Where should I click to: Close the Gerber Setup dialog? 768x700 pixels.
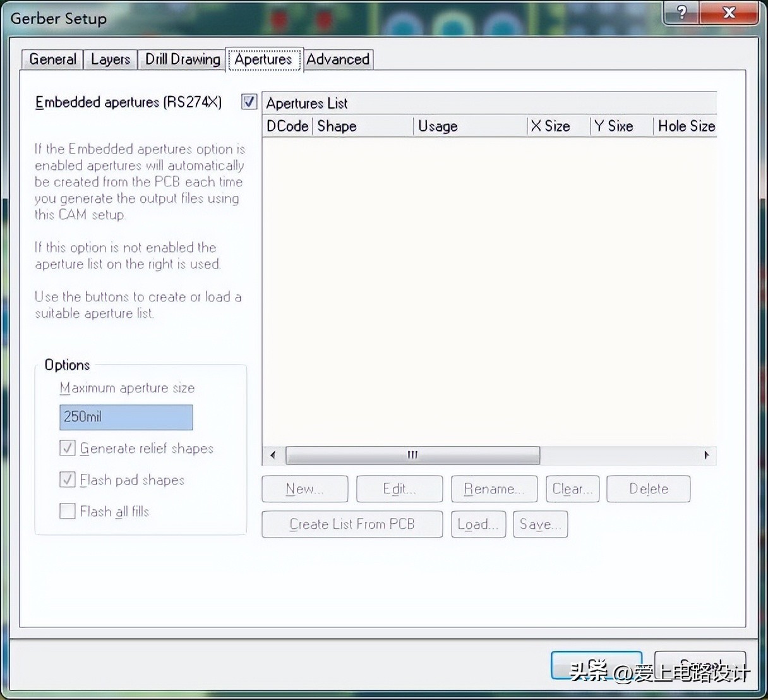click(x=729, y=13)
